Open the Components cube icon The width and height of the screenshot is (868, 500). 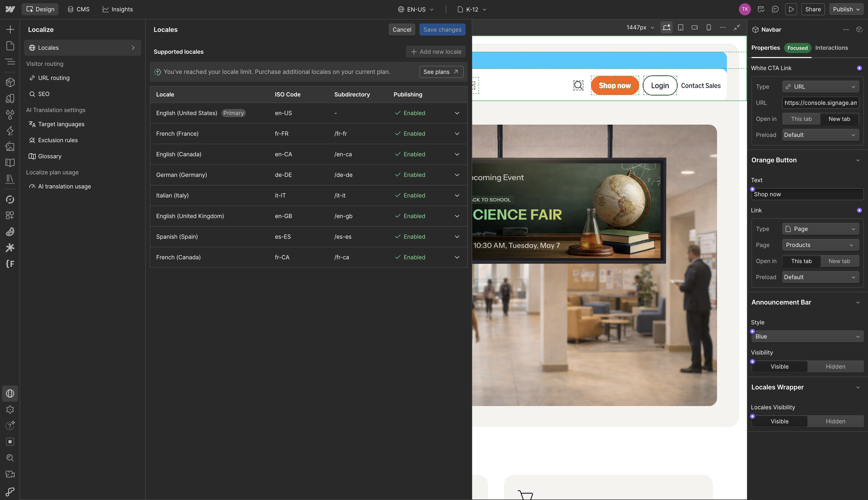coord(10,82)
